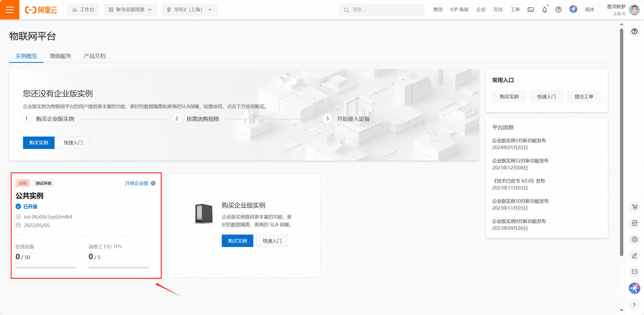Open notifications via the bell icon
Screen dimensions: 644x315
click(x=544, y=10)
